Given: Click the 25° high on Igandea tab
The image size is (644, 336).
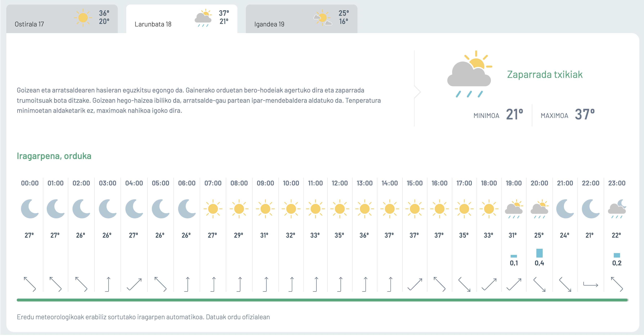Looking at the screenshot, I should tap(344, 13).
